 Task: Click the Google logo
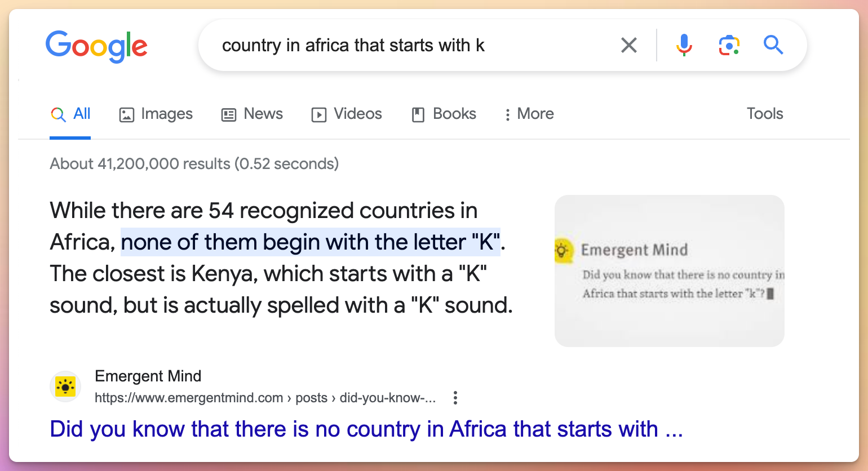tap(96, 46)
